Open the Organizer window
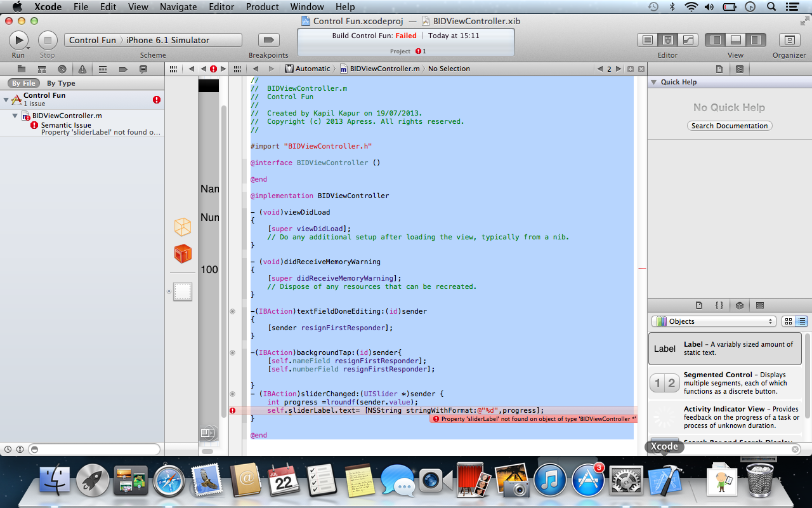The height and width of the screenshot is (508, 812). tap(789, 40)
